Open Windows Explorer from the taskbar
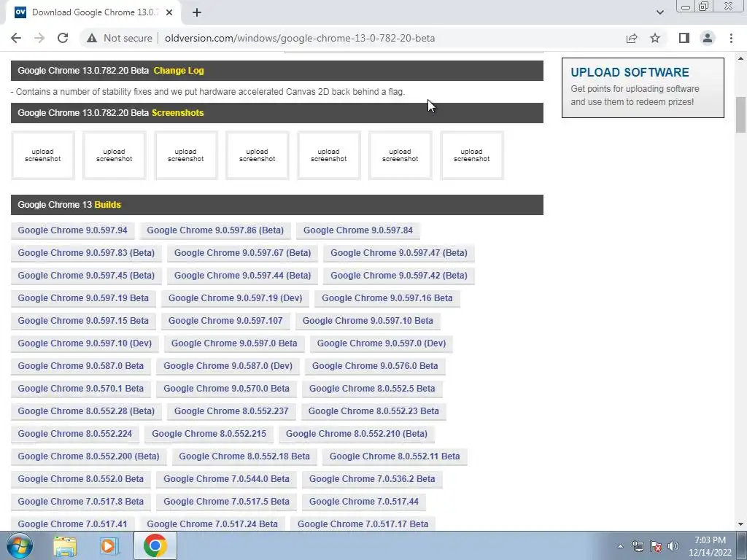This screenshot has width=747, height=560. point(65,545)
